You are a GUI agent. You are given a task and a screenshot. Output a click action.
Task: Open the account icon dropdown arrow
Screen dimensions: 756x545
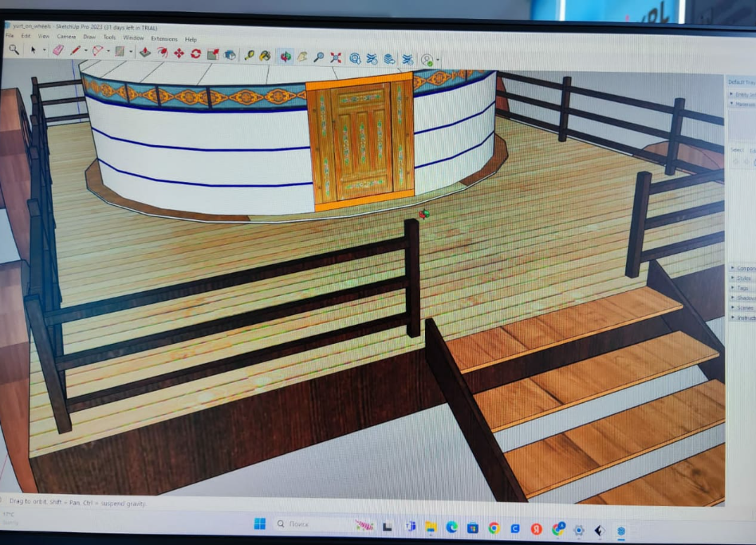pyautogui.click(x=438, y=61)
